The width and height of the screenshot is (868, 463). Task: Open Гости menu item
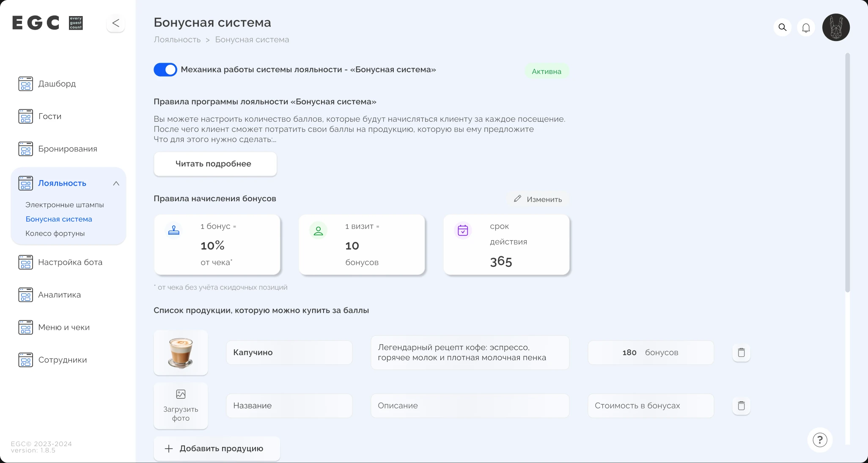click(x=50, y=116)
